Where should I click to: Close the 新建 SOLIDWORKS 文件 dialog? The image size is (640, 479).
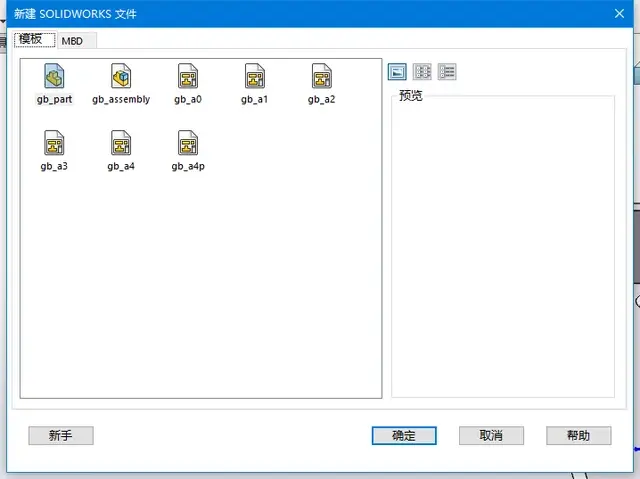click(619, 13)
